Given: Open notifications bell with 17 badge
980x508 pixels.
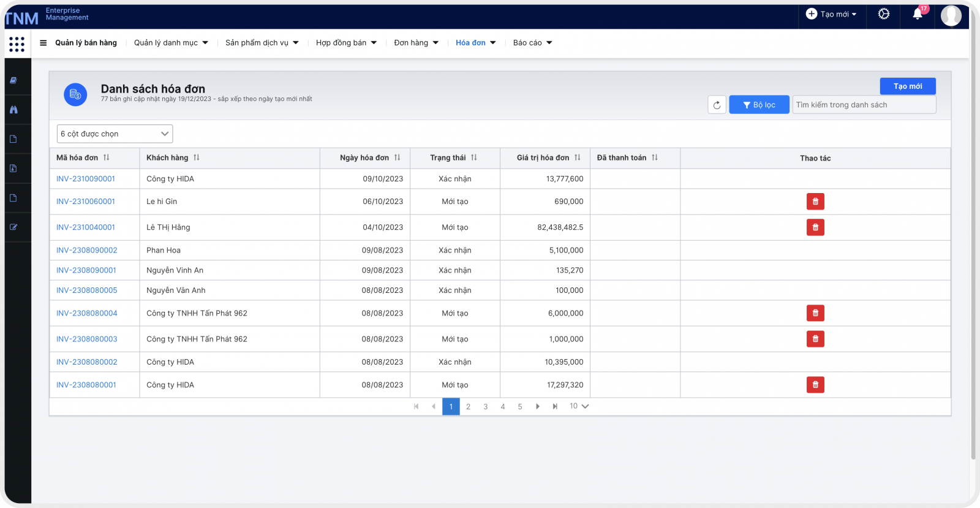Looking at the screenshot, I should click(918, 13).
